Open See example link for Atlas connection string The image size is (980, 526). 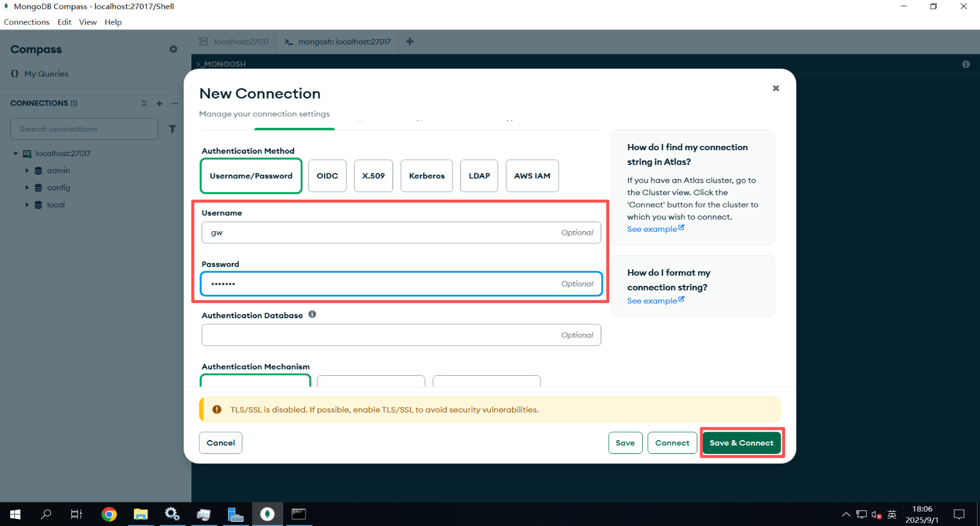click(x=655, y=229)
